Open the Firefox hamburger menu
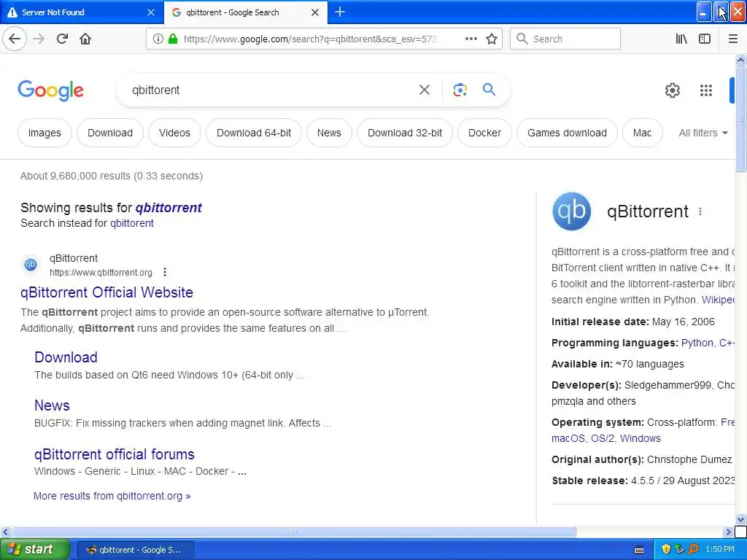Viewport: 747px width, 560px height. 733,39
